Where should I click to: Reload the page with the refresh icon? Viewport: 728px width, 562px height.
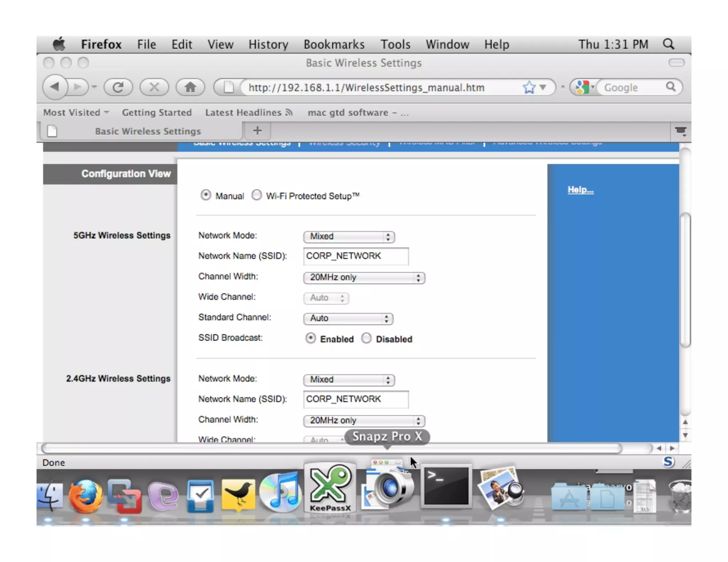(x=118, y=87)
